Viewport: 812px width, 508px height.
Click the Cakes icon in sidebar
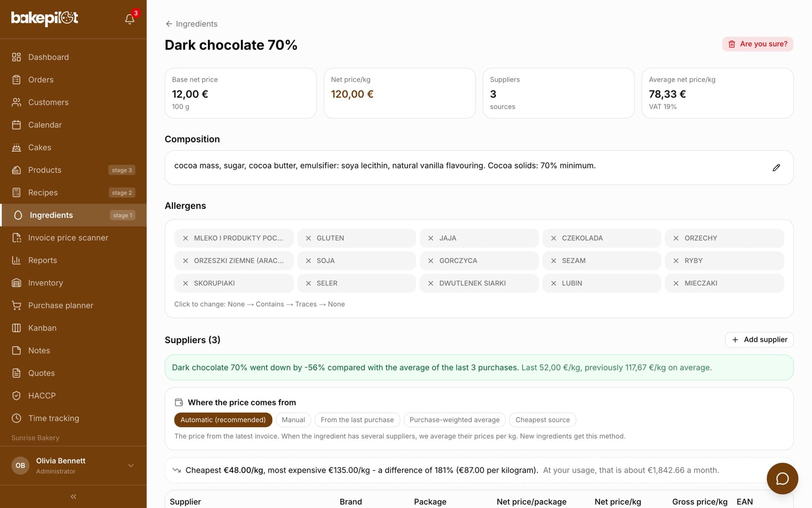pyautogui.click(x=17, y=147)
